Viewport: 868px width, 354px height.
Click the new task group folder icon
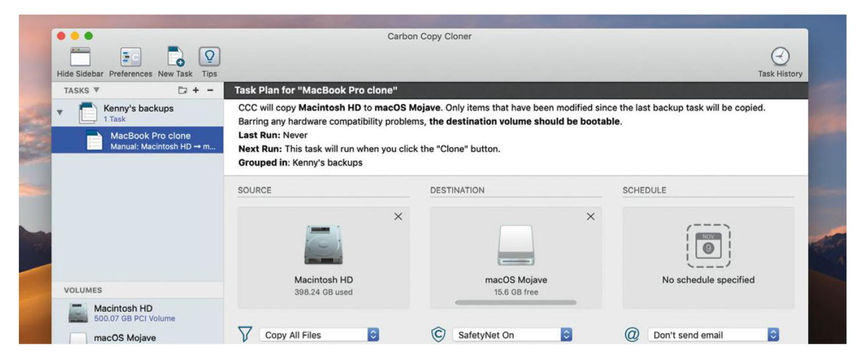pos(183,90)
